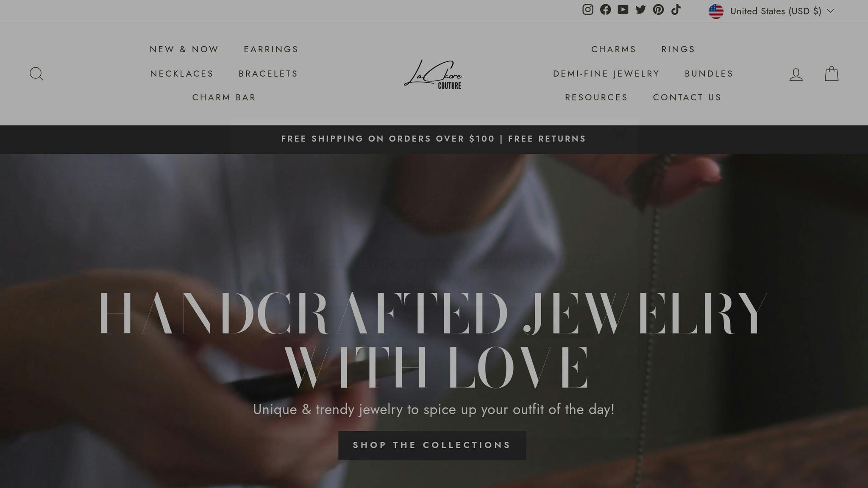The image size is (868, 488).
Task: Open the Instagram social link
Action: [x=587, y=10]
